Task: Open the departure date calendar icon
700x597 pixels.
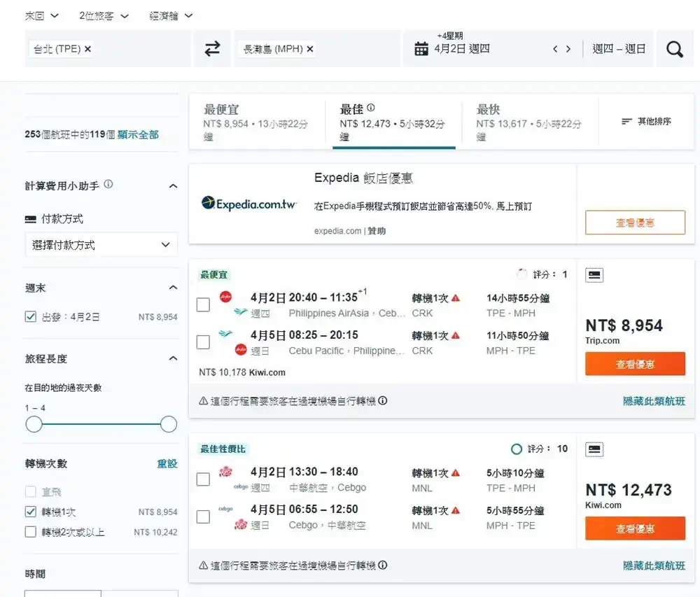Action: (421, 48)
